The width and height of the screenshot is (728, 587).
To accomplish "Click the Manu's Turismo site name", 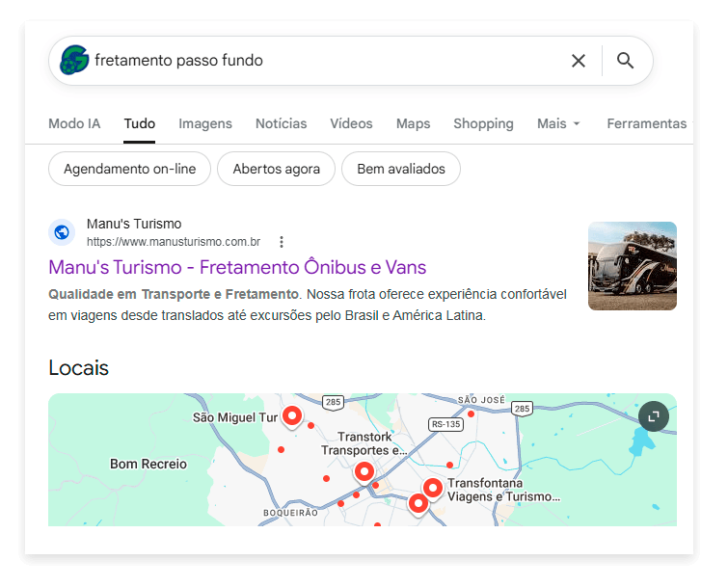I will point(134,224).
